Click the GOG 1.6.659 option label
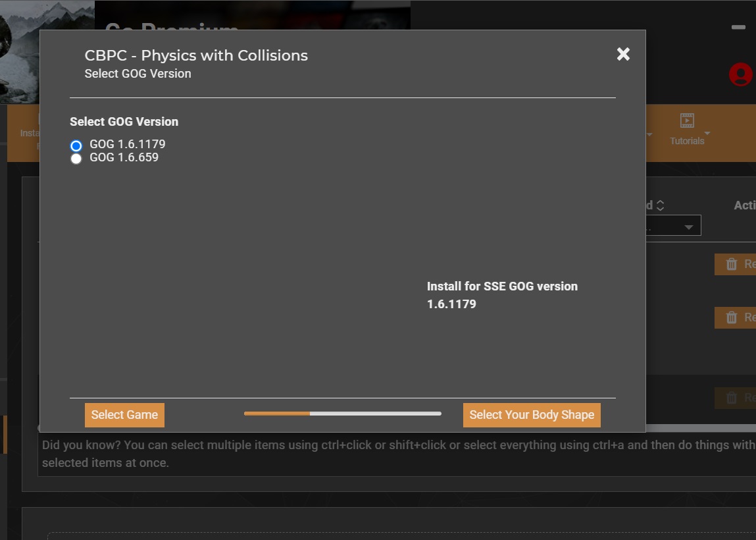 124,157
